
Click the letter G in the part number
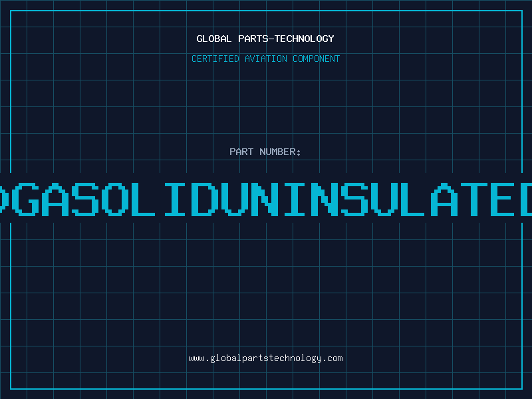coord(24,198)
